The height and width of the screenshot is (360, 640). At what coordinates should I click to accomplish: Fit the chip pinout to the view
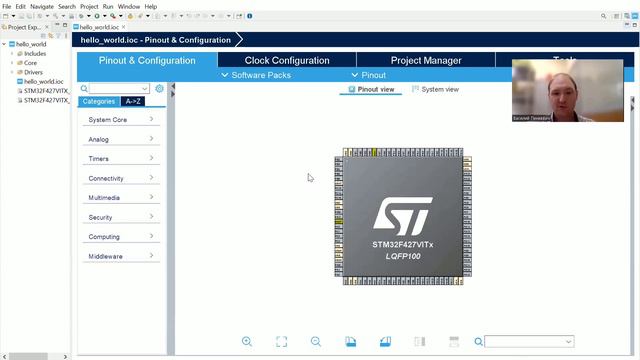[x=281, y=341]
